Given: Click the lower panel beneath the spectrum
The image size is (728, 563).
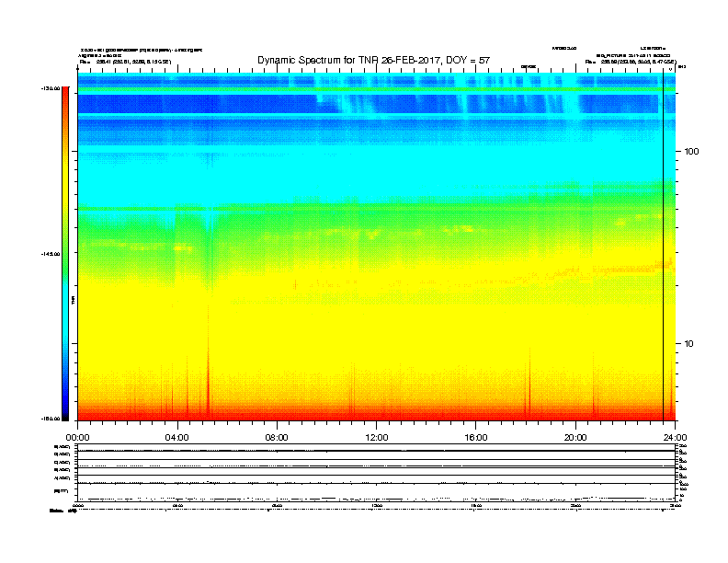Looking at the screenshot, I should pyautogui.click(x=376, y=474).
